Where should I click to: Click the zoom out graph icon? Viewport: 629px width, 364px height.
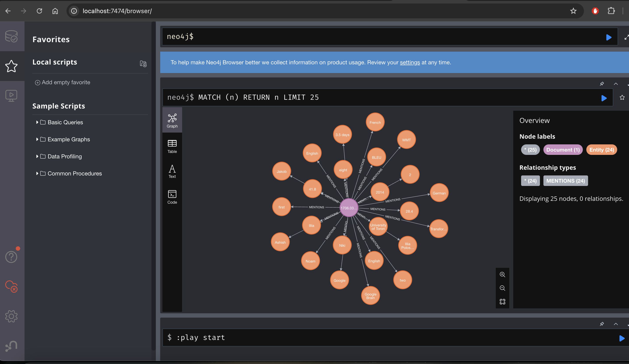tap(502, 288)
